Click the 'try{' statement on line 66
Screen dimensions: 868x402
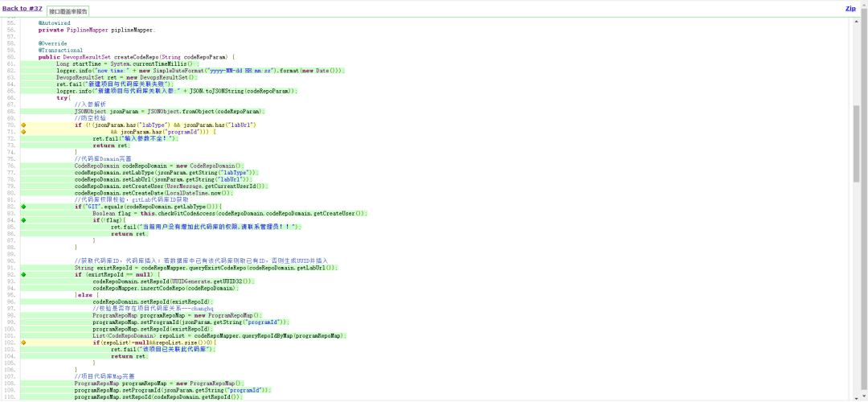[x=63, y=98]
